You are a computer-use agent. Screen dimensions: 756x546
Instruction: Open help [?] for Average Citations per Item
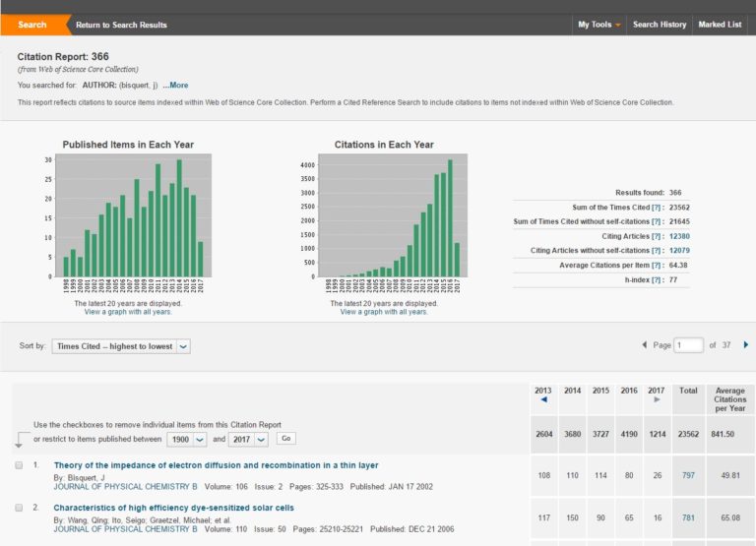[x=657, y=265]
